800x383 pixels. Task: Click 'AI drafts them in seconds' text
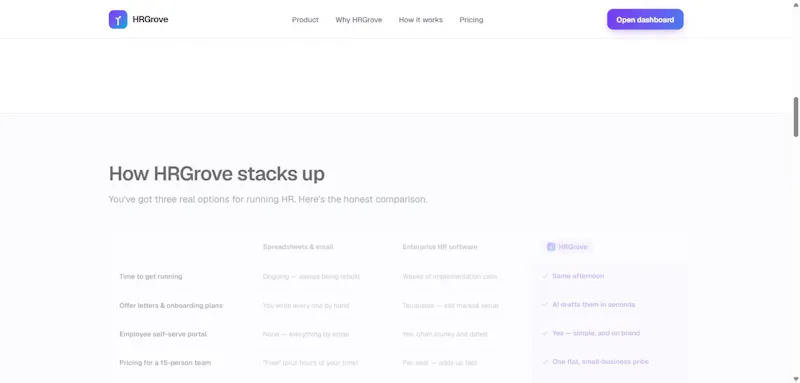[x=594, y=304]
